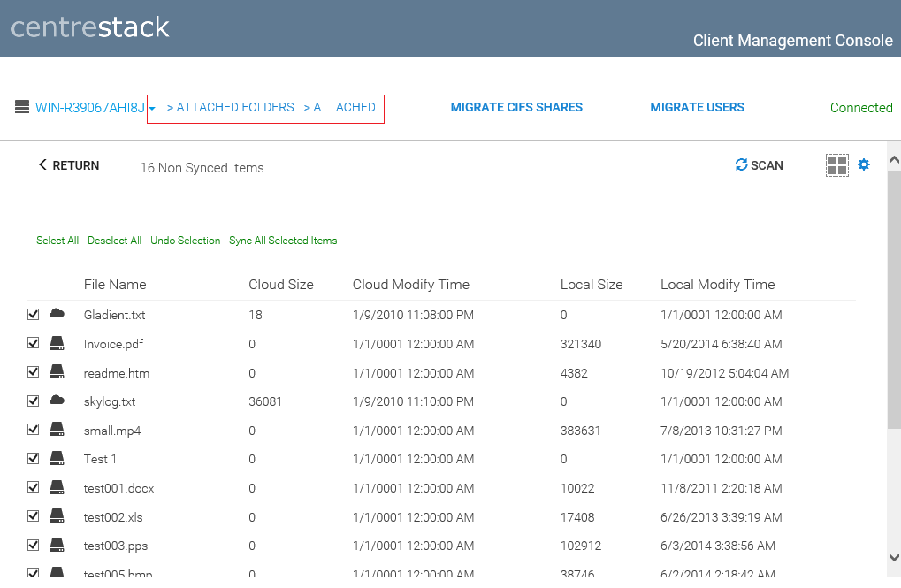901x588 pixels.
Task: Select the readme.htm file name
Action: pos(117,373)
